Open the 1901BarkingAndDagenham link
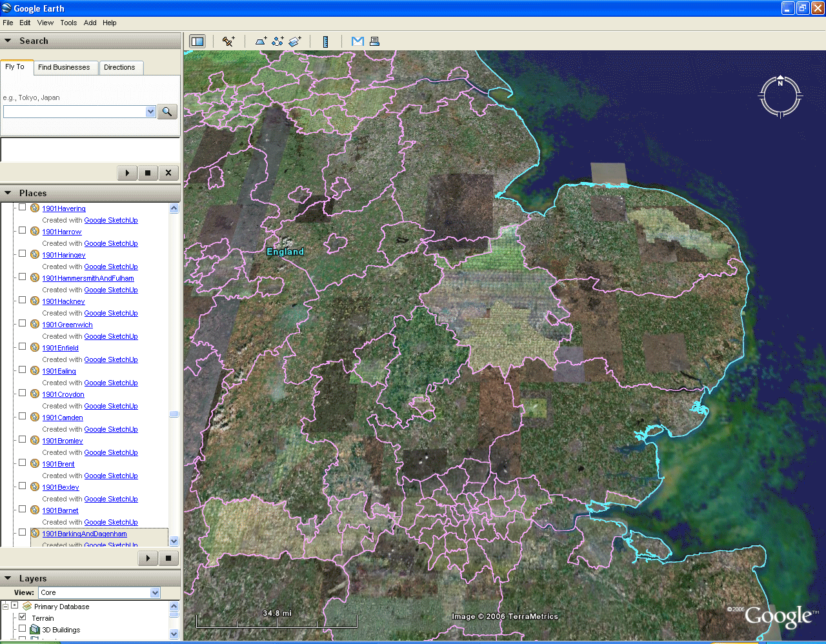 tap(85, 534)
